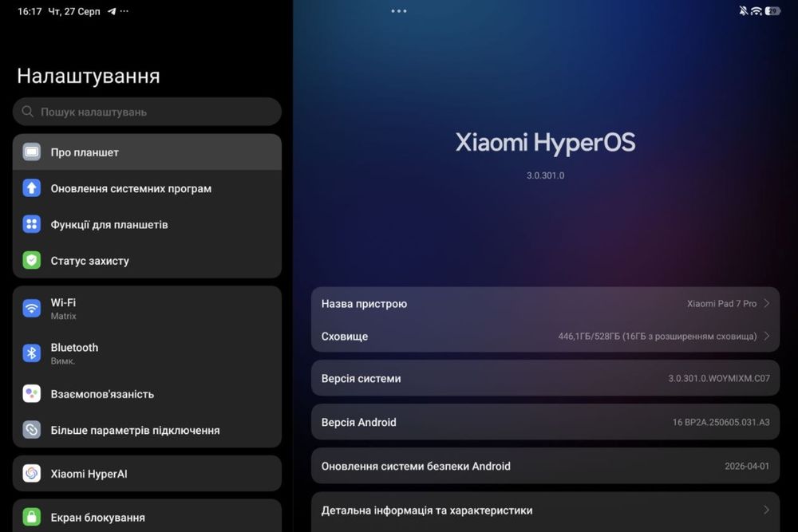Tap the 16:17 clock in status bar
Viewport: 798px width, 532px height.
(30, 11)
